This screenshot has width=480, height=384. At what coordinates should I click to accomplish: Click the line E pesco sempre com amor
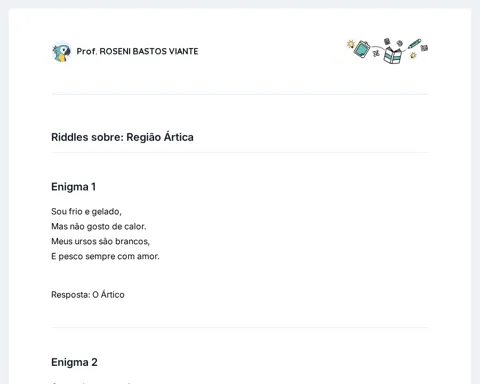coord(105,256)
